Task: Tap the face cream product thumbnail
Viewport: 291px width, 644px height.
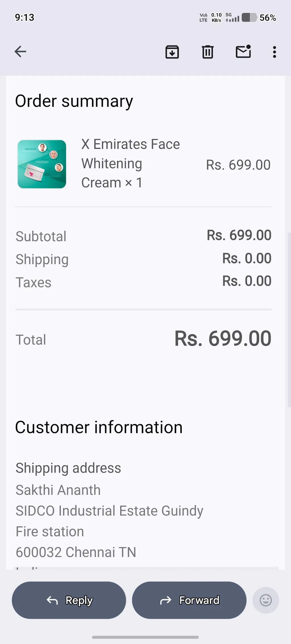Action: pos(42,164)
